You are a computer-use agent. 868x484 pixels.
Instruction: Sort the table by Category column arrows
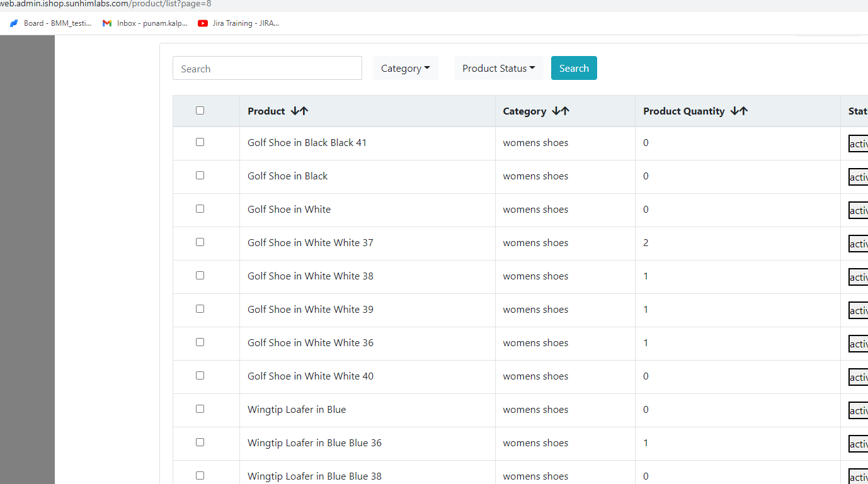[x=561, y=111]
